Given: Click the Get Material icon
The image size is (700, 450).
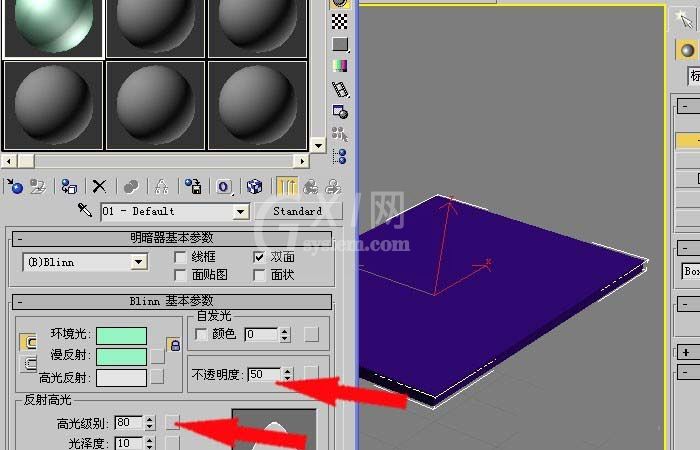Looking at the screenshot, I should point(14,186).
